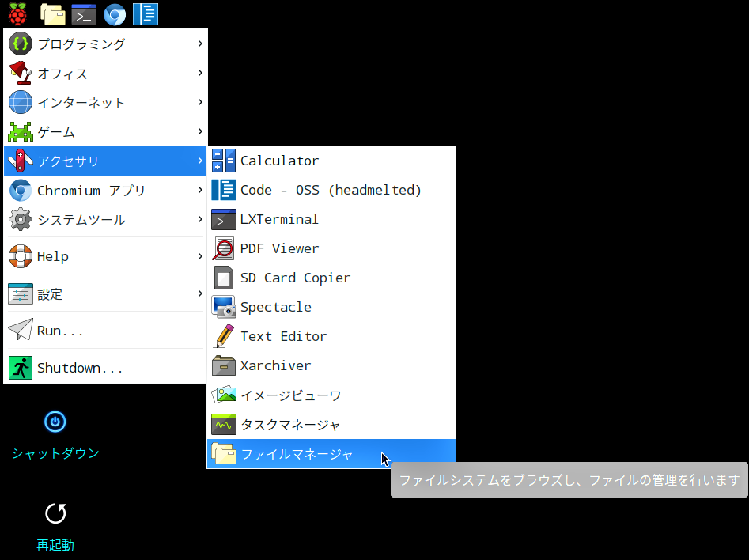Expand the プログラミング submenu arrow
The height and width of the screenshot is (560, 749).
tap(200, 44)
